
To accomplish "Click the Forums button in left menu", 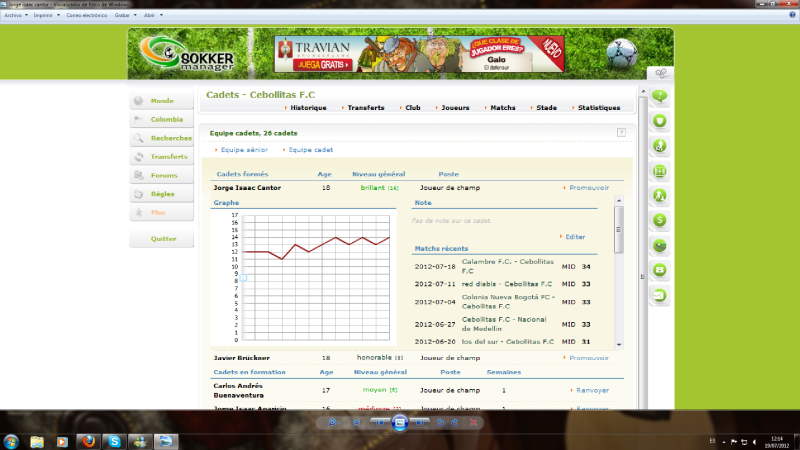I will 162,175.
